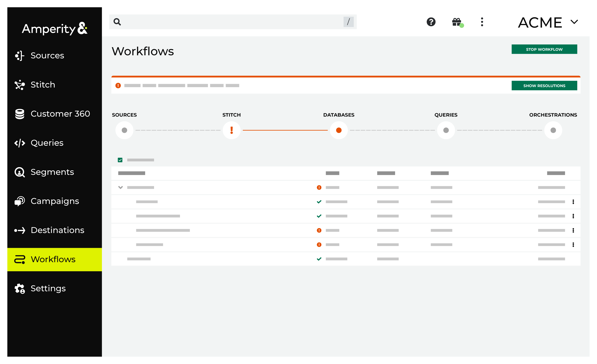Screen dimensions: 597x364
Task: Click the Show Resolutions button
Action: point(545,85)
